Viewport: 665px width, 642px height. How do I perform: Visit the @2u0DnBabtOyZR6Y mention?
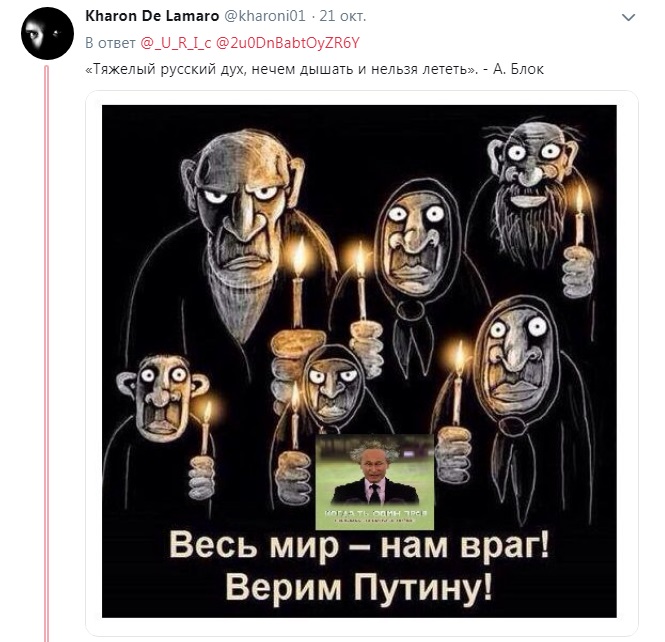[x=288, y=43]
